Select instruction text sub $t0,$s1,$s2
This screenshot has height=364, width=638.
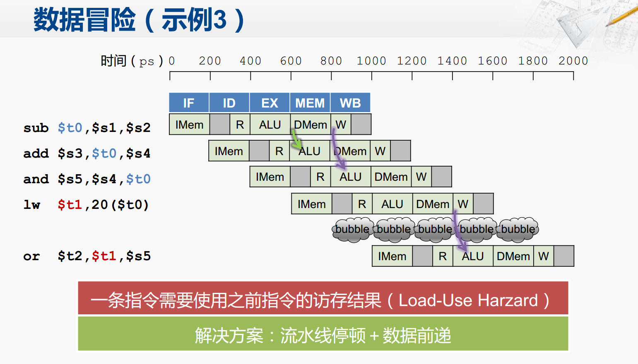(87, 128)
